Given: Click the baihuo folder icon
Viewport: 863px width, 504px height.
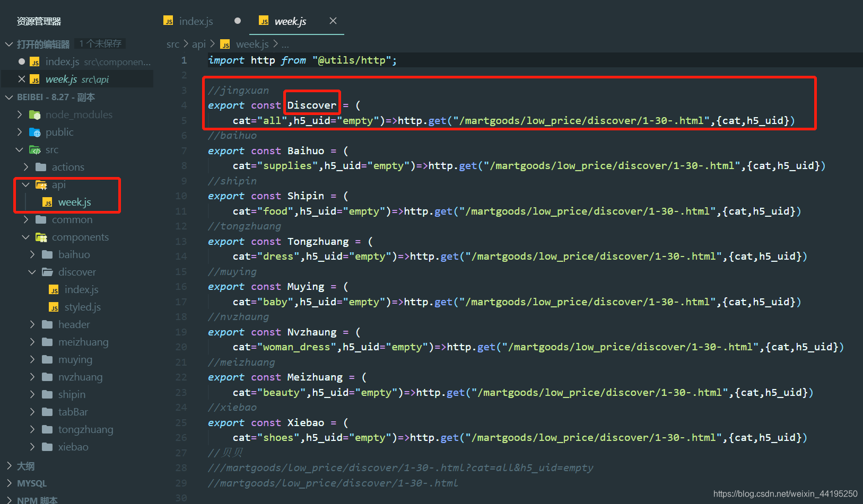Looking at the screenshot, I should 47,254.
